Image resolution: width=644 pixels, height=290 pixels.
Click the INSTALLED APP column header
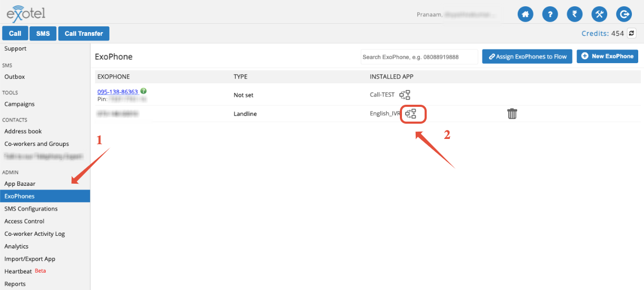391,77
